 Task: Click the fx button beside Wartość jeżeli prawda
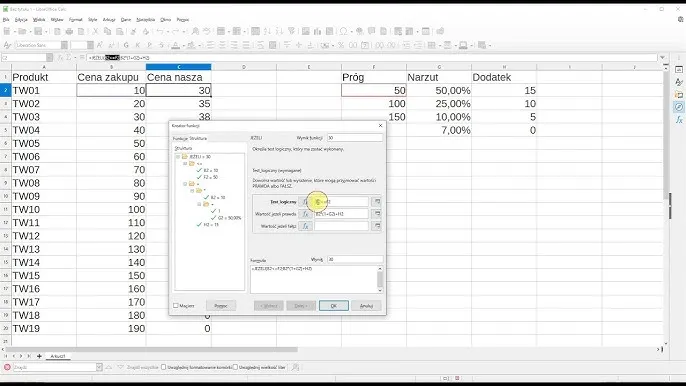coord(305,214)
